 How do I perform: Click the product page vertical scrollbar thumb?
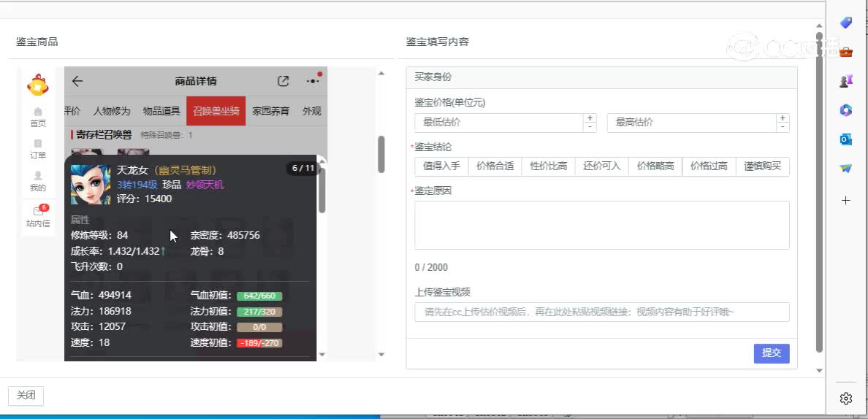pos(381,154)
